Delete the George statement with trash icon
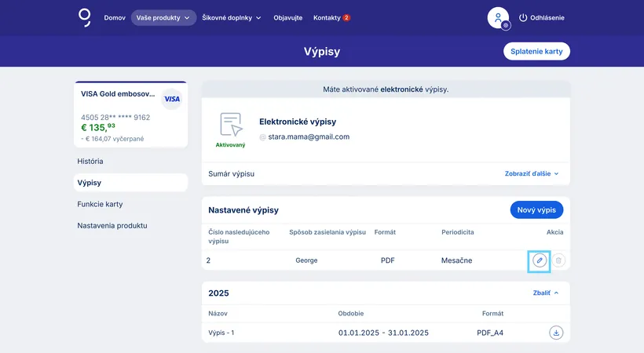Image resolution: width=644 pixels, height=353 pixels. pos(558,260)
